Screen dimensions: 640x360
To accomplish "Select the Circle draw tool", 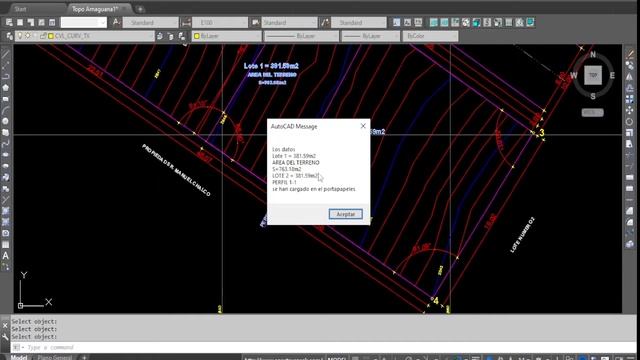I will [5, 121].
